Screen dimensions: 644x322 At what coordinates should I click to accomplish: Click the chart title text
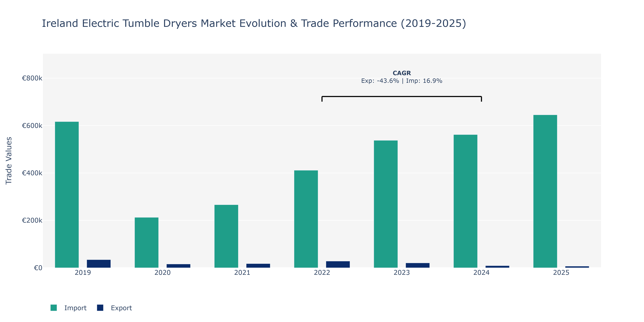coord(254,23)
